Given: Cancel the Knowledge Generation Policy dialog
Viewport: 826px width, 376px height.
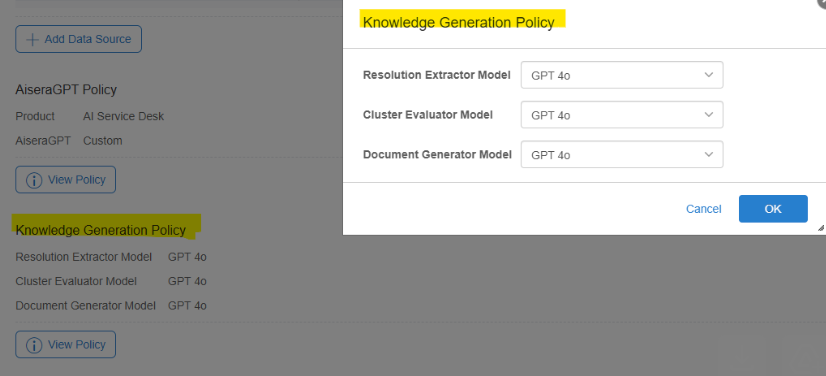Looking at the screenshot, I should [x=703, y=209].
